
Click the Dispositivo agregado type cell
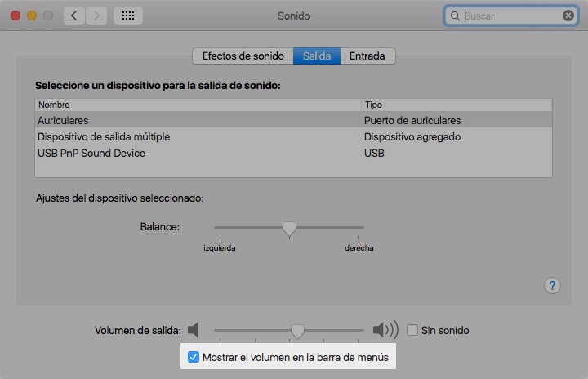(412, 137)
